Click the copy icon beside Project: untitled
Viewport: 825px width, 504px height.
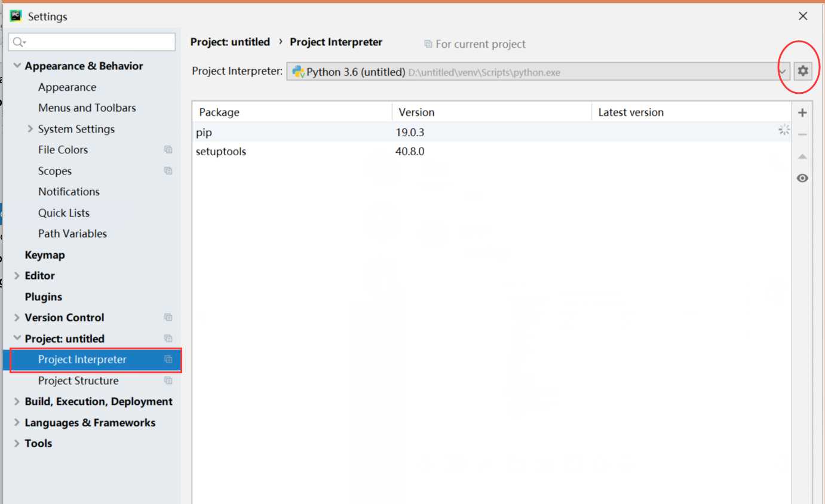[x=168, y=339]
